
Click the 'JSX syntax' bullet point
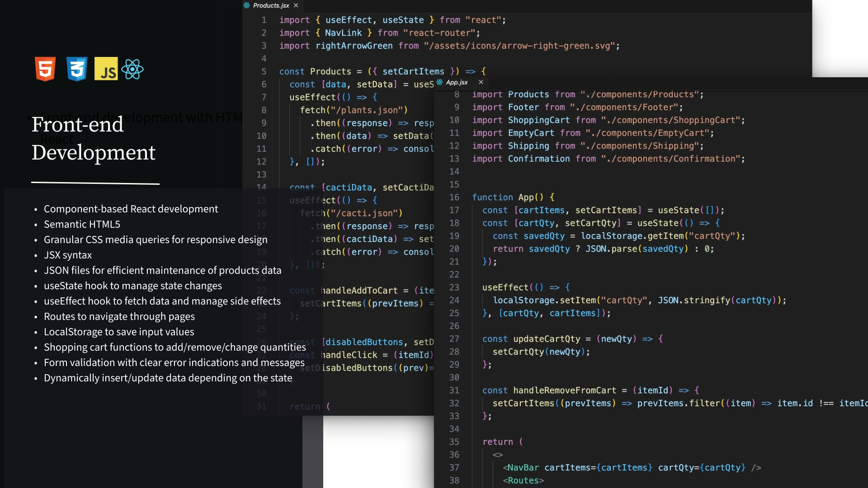pyautogui.click(x=68, y=255)
